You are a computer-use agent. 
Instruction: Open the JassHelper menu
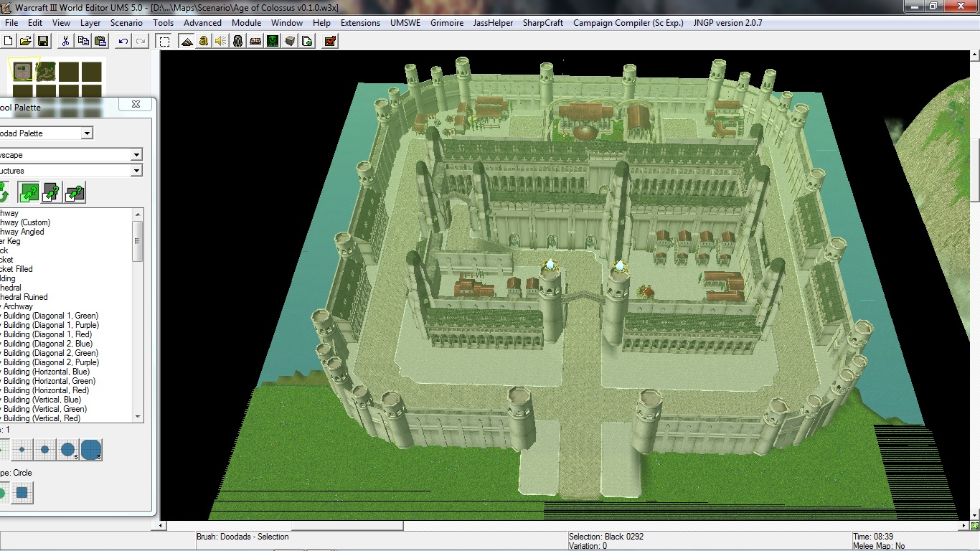(493, 22)
